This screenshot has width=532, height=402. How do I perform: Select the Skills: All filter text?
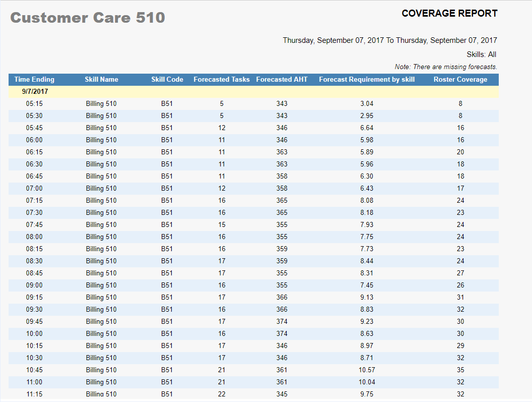coord(482,54)
